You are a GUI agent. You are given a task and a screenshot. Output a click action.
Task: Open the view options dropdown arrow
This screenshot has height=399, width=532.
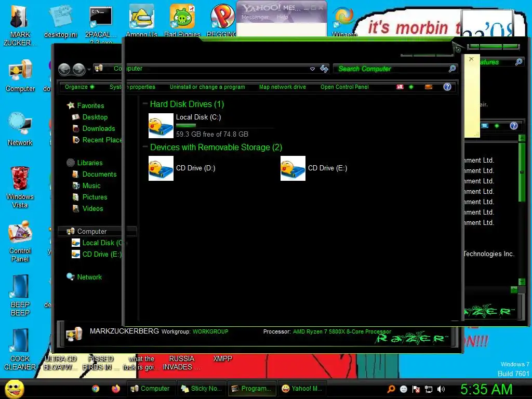coord(411,87)
